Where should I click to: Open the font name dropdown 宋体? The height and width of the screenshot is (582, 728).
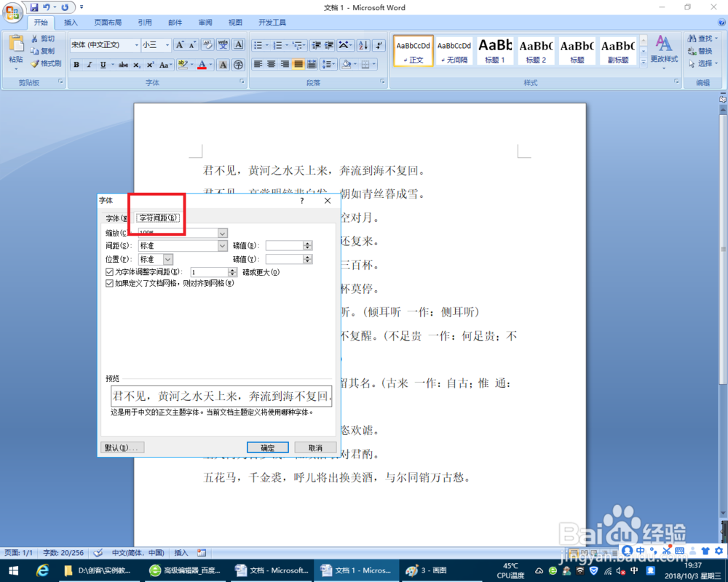(137, 45)
